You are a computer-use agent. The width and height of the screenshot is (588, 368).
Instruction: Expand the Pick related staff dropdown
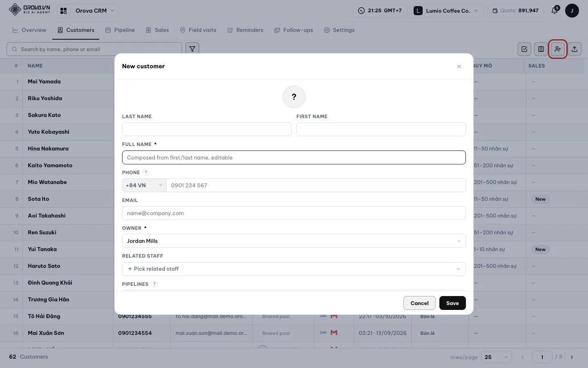[x=294, y=269]
